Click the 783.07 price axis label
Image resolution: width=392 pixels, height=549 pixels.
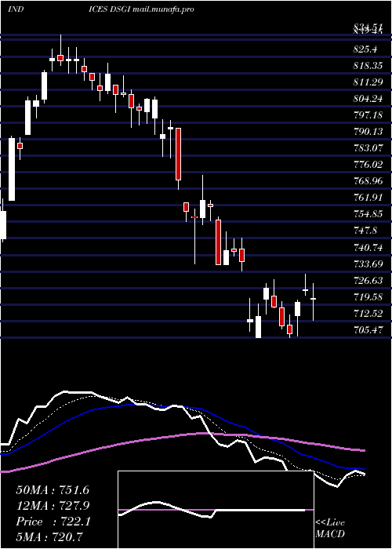pyautogui.click(x=367, y=148)
